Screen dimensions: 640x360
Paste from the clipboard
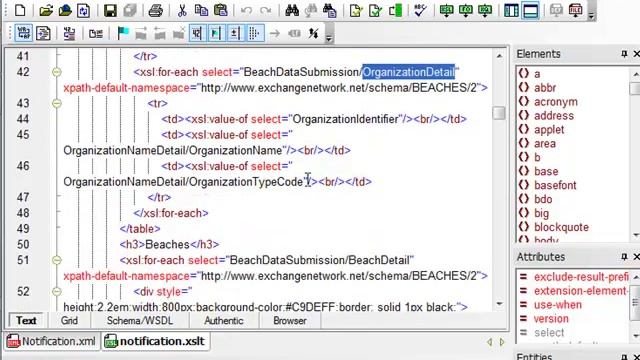tap(220, 10)
